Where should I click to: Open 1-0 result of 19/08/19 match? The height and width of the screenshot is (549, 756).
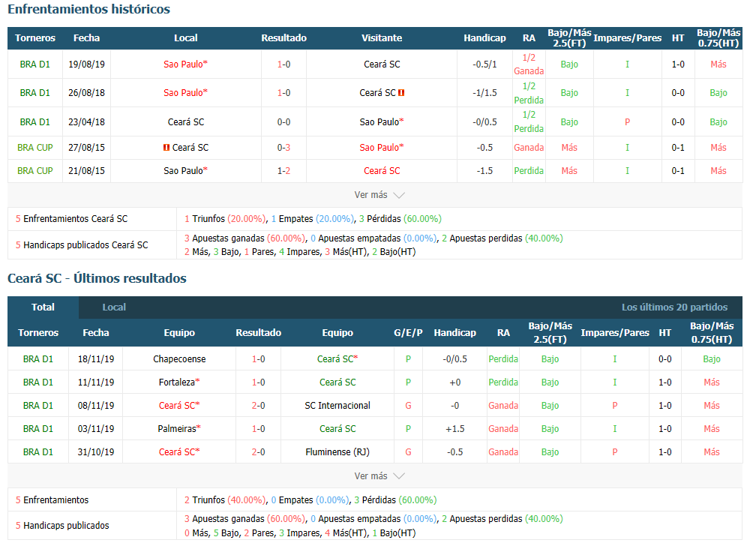(x=284, y=64)
